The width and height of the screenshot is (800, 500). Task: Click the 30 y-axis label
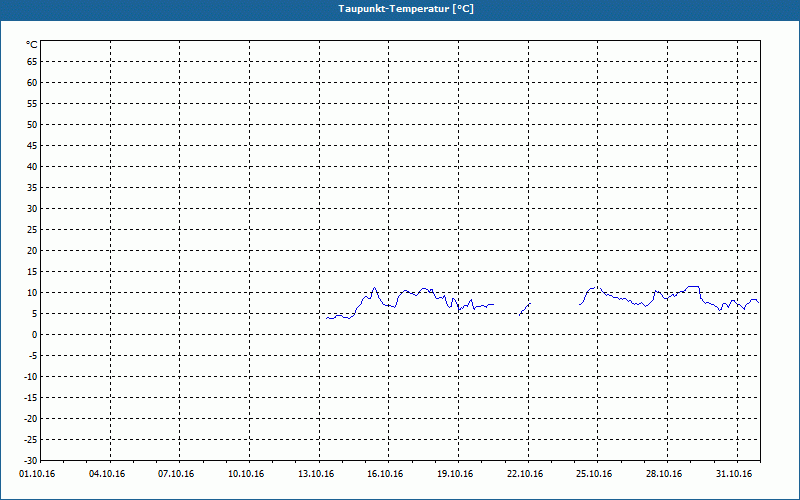coord(32,209)
